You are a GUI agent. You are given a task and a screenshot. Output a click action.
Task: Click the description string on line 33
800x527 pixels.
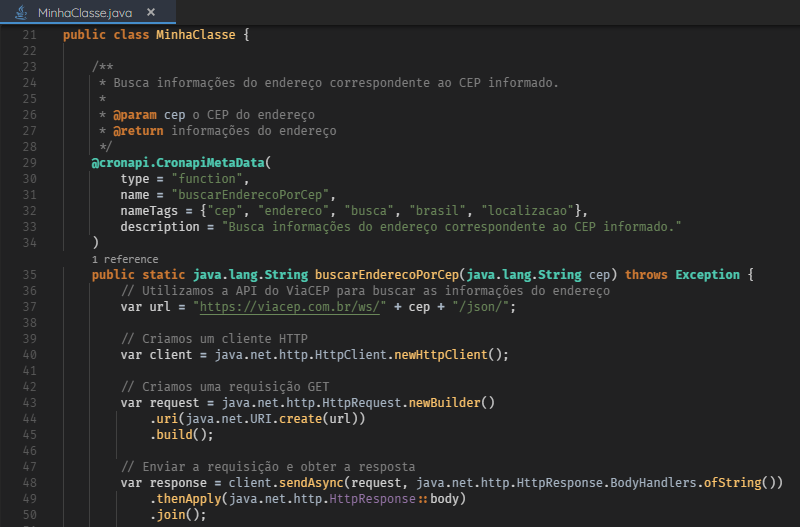click(452, 227)
